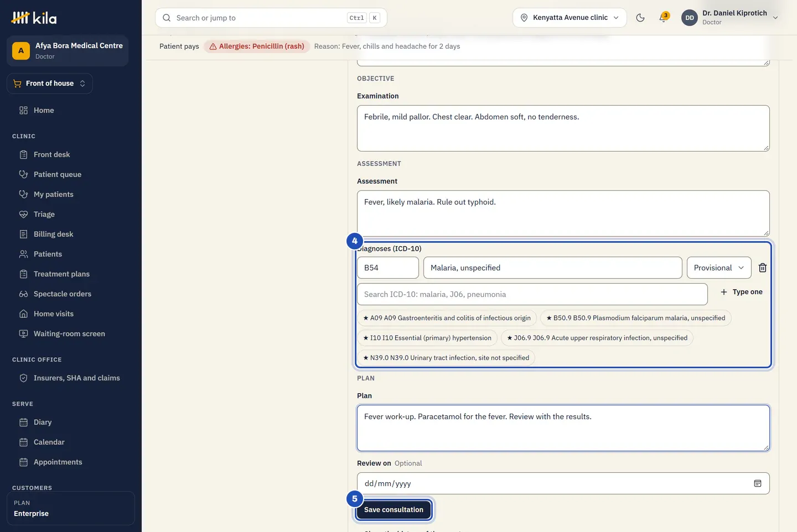Open Dr. Daniel Kiprotich account menu

731,18
